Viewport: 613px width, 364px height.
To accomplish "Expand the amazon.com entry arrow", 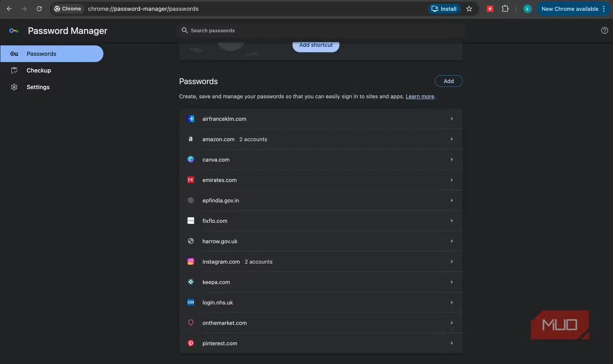I will coord(452,139).
